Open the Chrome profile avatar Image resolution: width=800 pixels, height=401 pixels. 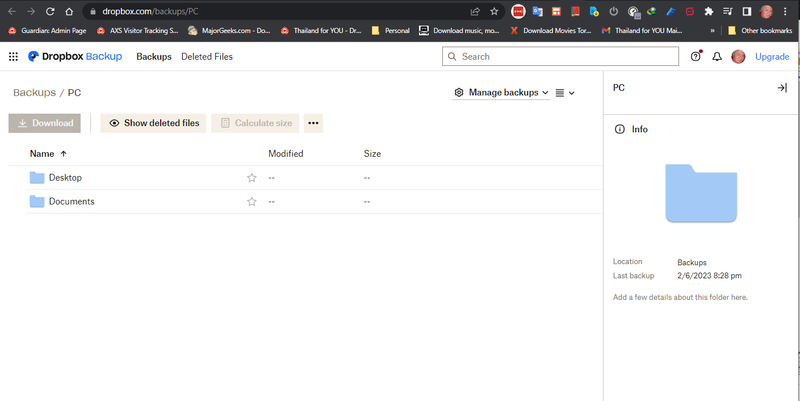(766, 11)
